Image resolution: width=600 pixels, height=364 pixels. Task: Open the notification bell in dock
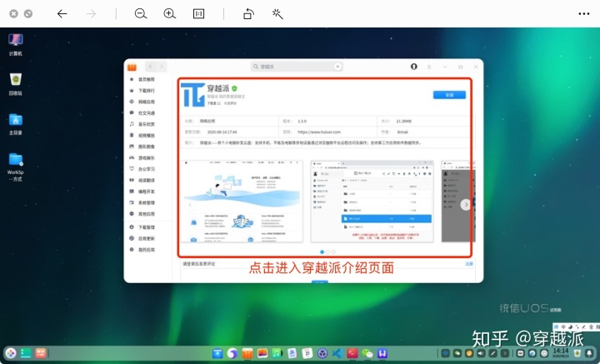(590, 353)
